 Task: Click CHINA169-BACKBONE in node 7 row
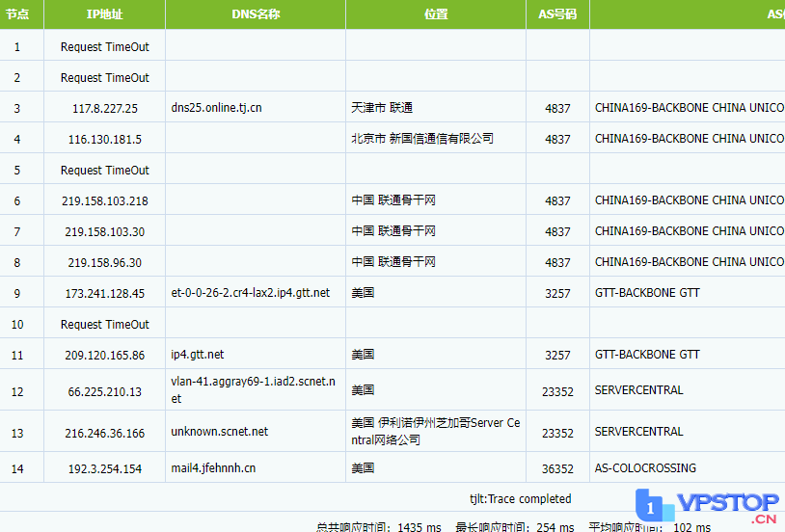pos(652,230)
